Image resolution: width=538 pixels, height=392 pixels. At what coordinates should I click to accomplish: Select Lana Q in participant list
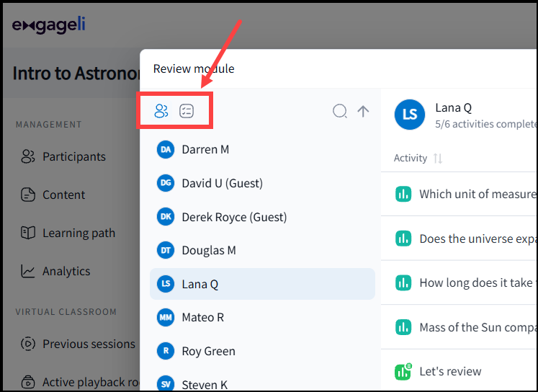click(x=262, y=284)
